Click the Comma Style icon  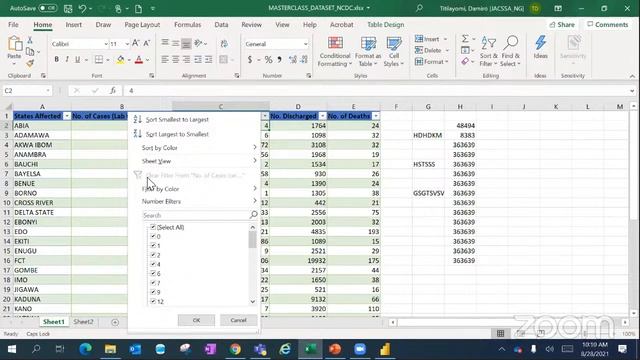280,60
